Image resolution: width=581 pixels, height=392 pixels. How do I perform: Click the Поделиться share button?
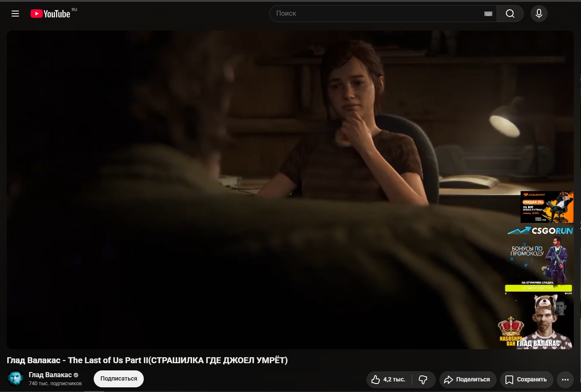pyautogui.click(x=468, y=379)
